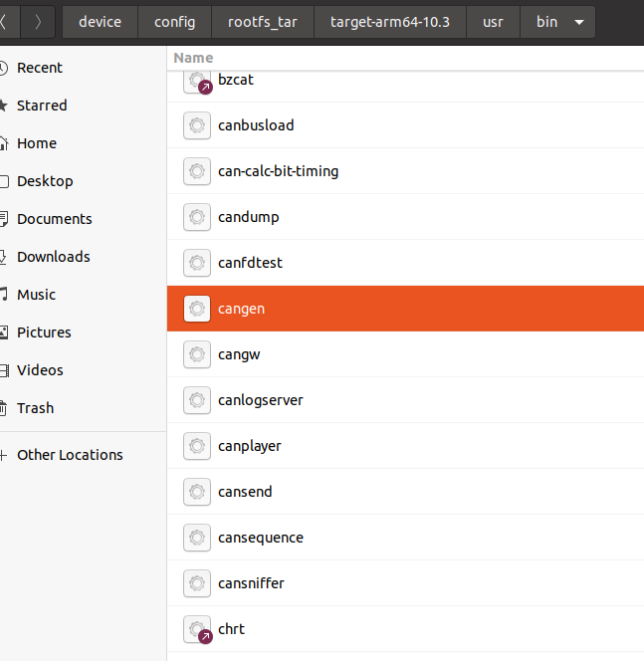The image size is (644, 661).
Task: Click the candump executable file icon
Action: coord(197,217)
